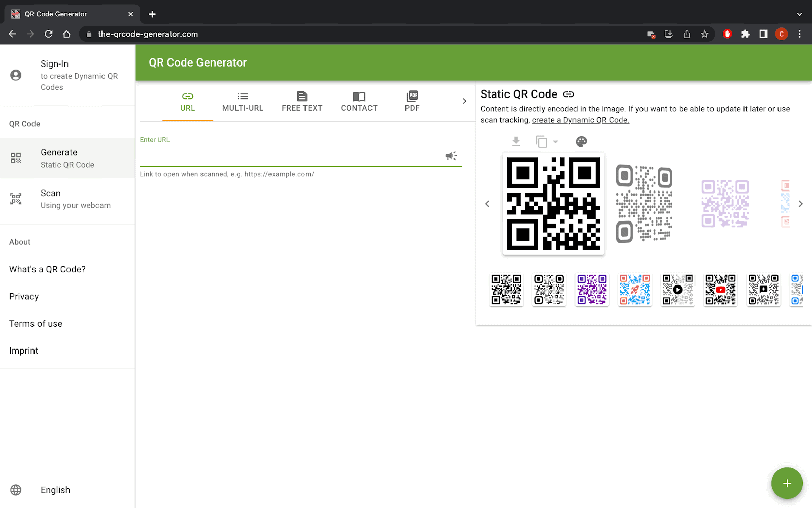Screen dimensions: 812x508
Task: Open the Terms of use link
Action: 36,324
